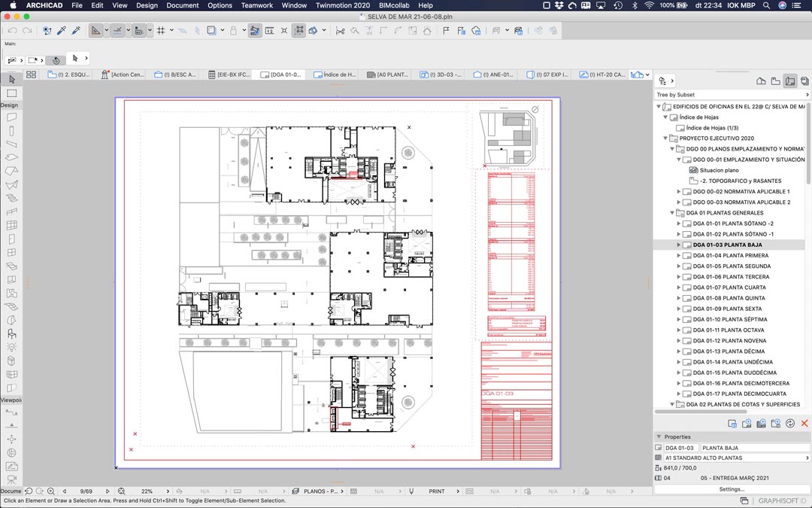Click the Settings... button
The height and width of the screenshot is (508, 812).
tap(731, 489)
